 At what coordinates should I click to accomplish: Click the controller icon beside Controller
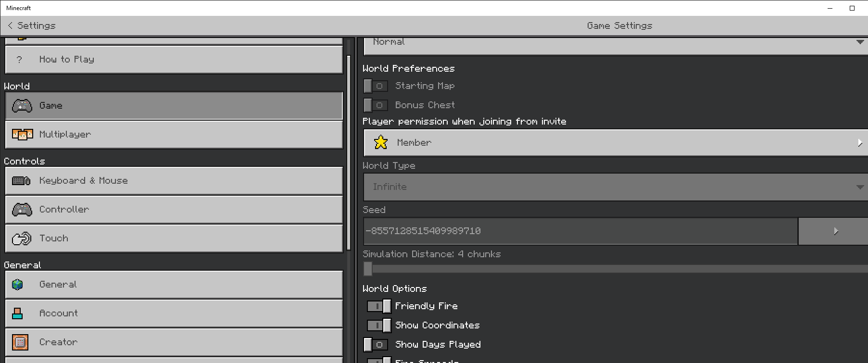(22, 210)
